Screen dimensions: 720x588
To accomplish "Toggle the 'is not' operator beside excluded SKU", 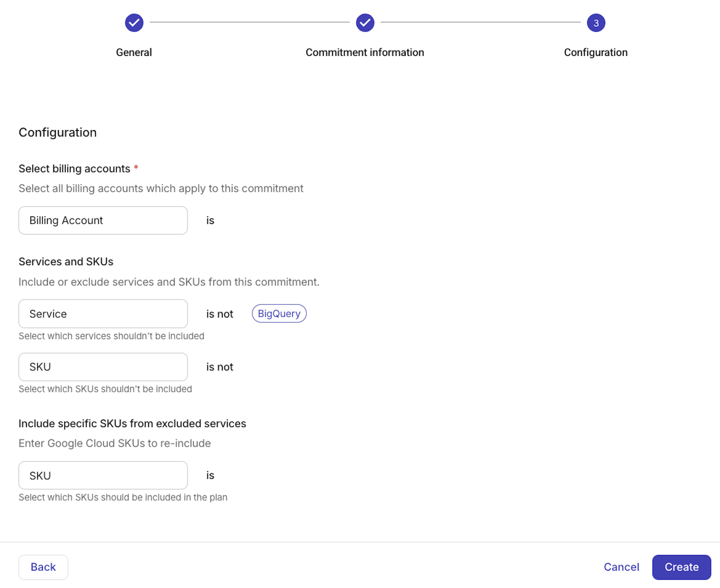I will click(x=219, y=367).
